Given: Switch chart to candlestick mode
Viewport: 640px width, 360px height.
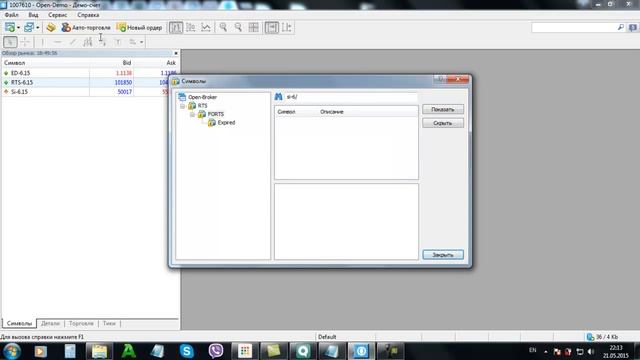Looking at the screenshot, I should [191, 27].
